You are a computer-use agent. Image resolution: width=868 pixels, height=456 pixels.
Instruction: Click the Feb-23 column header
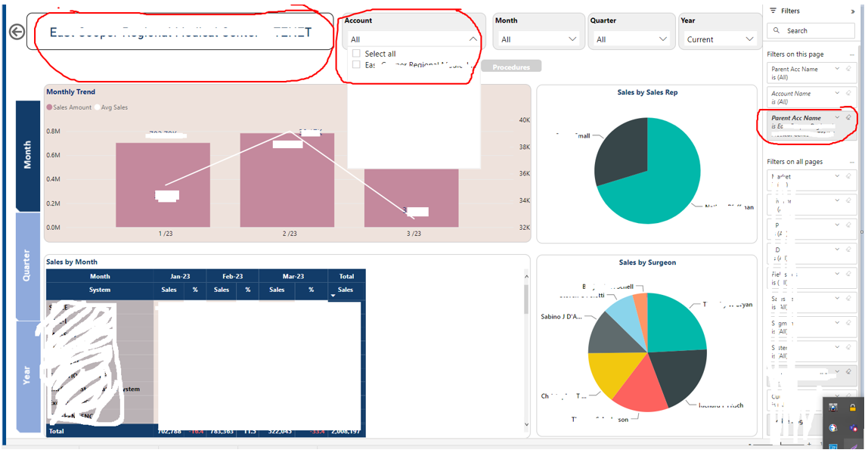(x=233, y=276)
